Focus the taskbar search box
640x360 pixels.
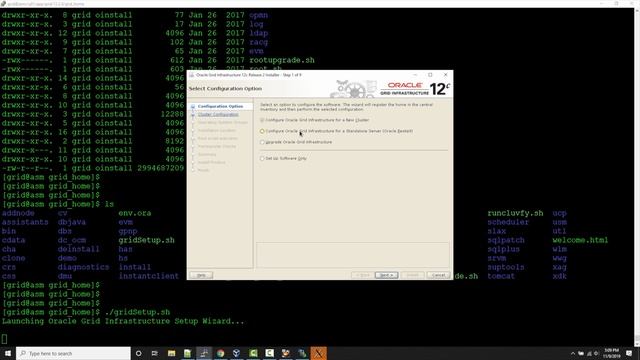[73, 353]
